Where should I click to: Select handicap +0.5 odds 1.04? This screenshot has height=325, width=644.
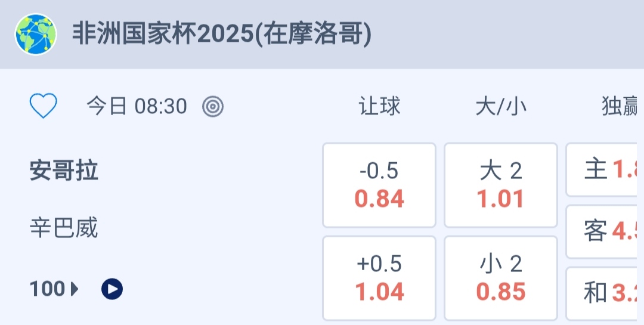[x=379, y=278]
